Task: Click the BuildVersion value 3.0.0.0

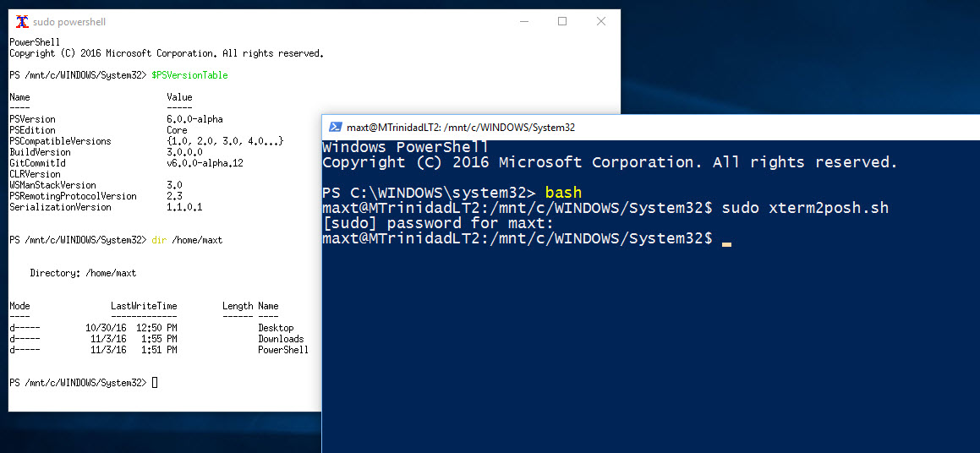Action: [x=185, y=152]
